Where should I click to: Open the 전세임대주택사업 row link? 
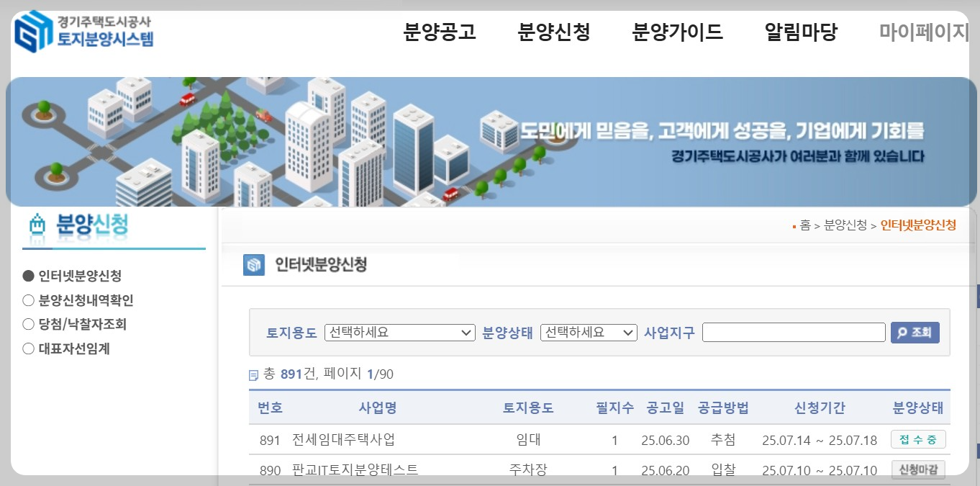click(343, 439)
